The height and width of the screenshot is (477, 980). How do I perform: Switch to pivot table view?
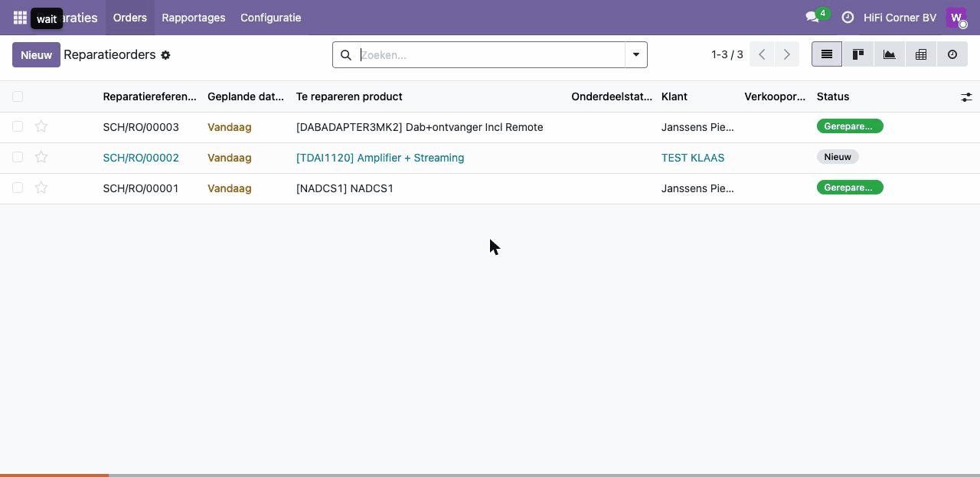(921, 54)
